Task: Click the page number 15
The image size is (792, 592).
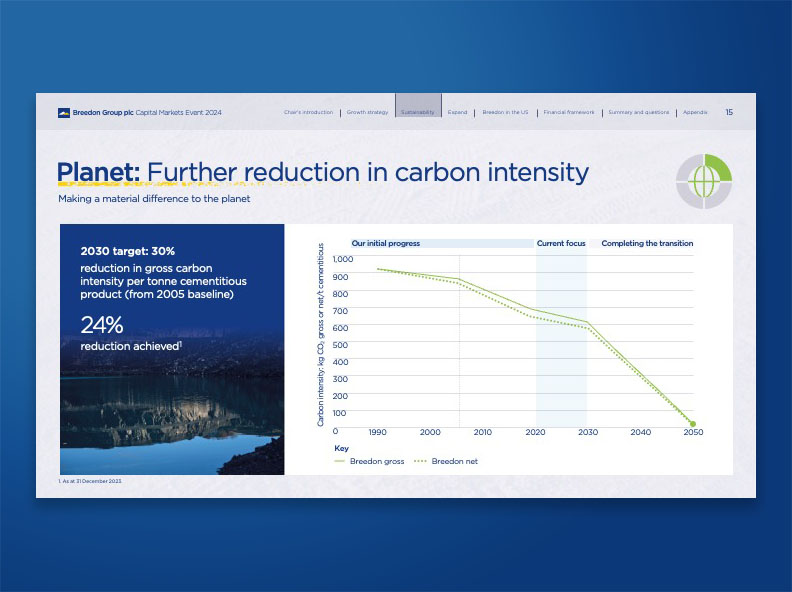Action: click(729, 112)
